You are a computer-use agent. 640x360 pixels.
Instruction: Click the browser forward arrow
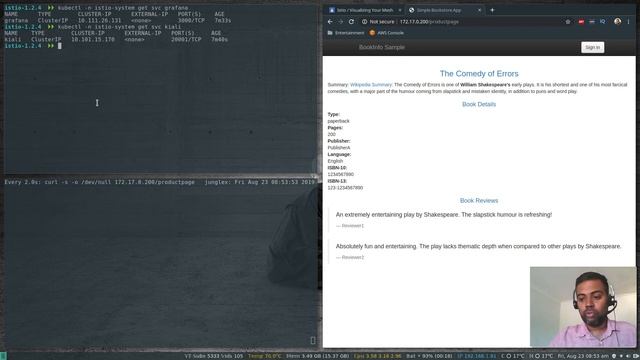click(x=341, y=22)
